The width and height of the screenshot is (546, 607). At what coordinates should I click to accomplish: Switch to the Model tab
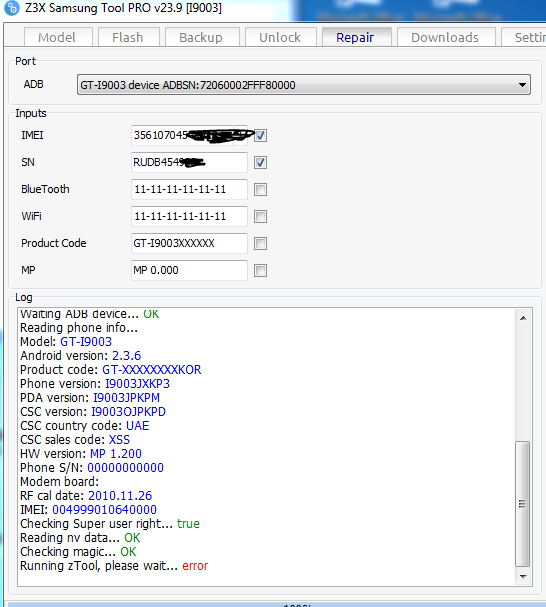click(x=58, y=38)
